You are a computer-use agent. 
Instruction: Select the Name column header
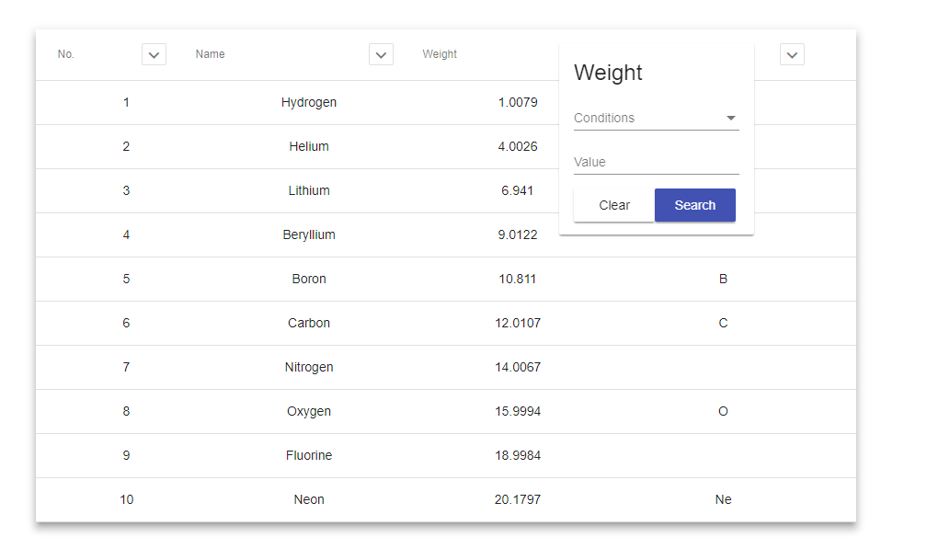tap(210, 54)
